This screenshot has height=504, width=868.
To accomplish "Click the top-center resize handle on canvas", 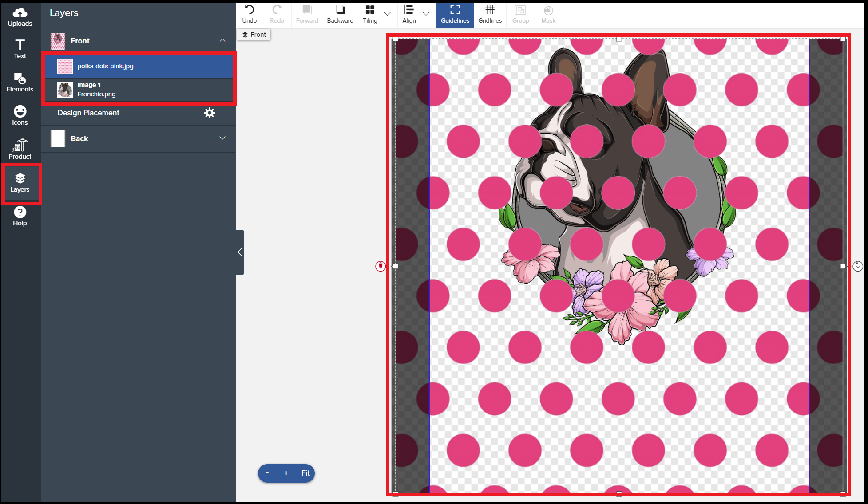I will click(x=619, y=39).
